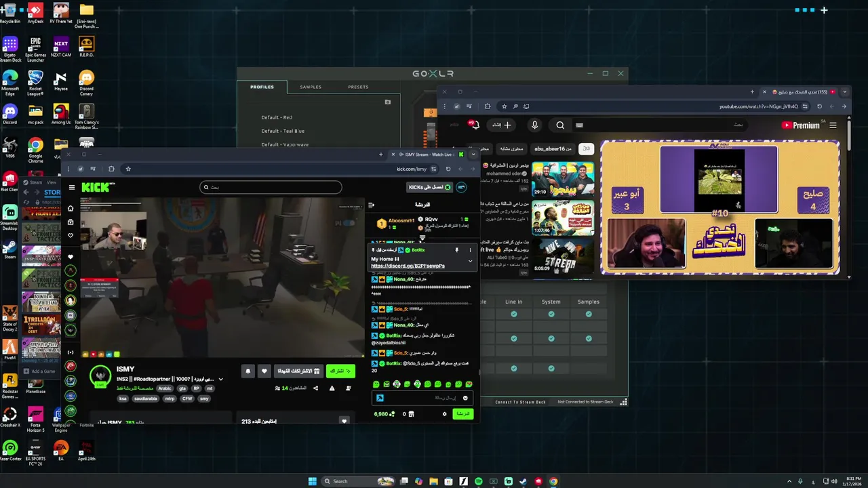The height and width of the screenshot is (488, 868).
Task: Bookmark Kick page with star icon
Action: tap(128, 169)
